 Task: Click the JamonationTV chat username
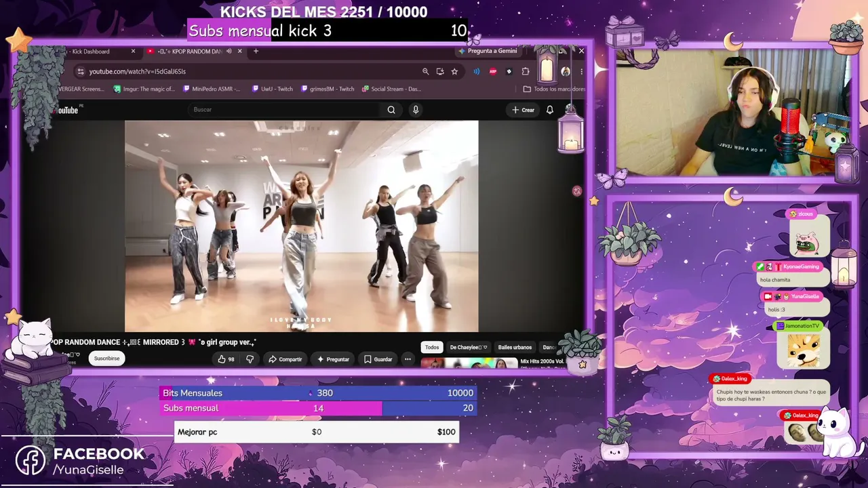[802, 326]
